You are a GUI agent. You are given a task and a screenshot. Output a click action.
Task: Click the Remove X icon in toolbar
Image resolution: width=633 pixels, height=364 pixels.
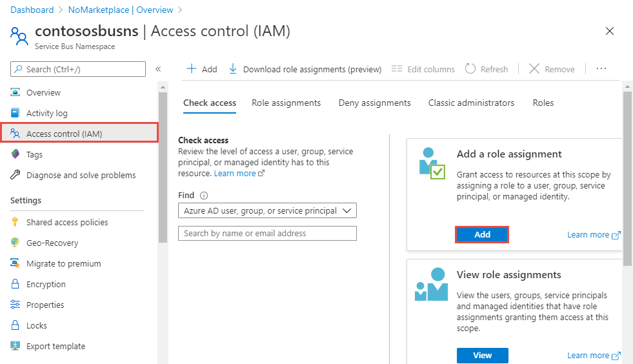point(534,68)
